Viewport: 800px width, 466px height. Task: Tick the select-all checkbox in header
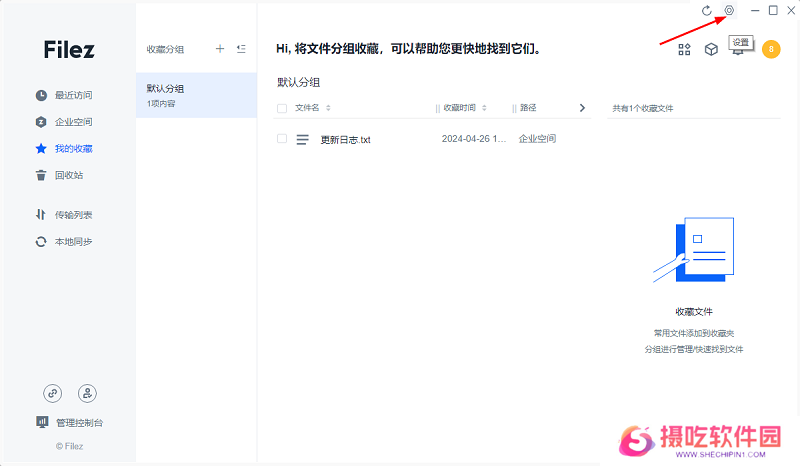coord(282,108)
